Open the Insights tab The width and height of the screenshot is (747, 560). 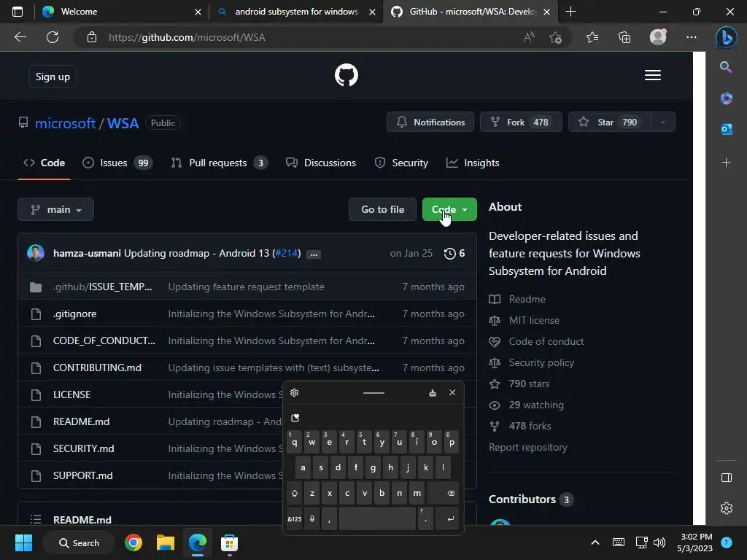click(x=473, y=163)
